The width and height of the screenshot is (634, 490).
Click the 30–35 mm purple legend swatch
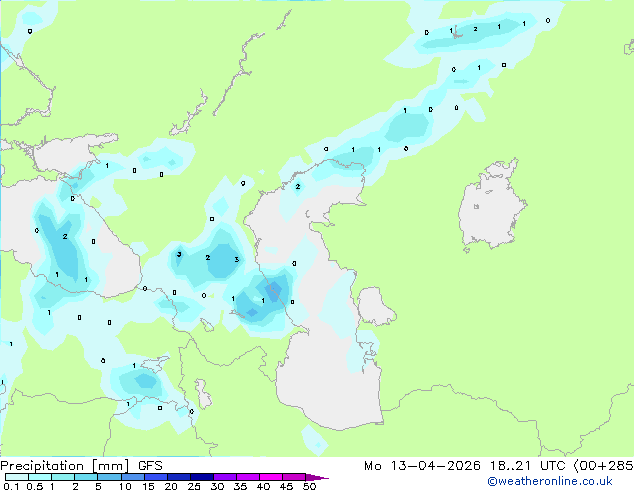pos(225,477)
